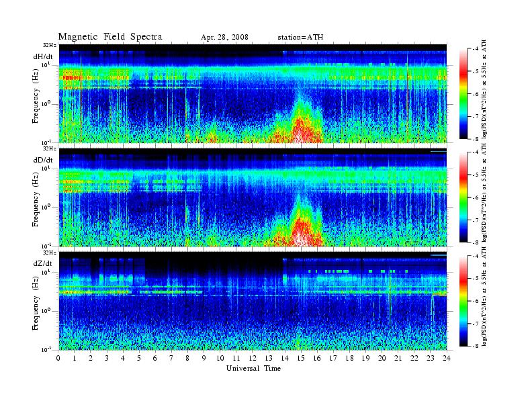Click the hour 6 tick label on time axis
This screenshot has height=411, width=532.
pyautogui.click(x=155, y=358)
